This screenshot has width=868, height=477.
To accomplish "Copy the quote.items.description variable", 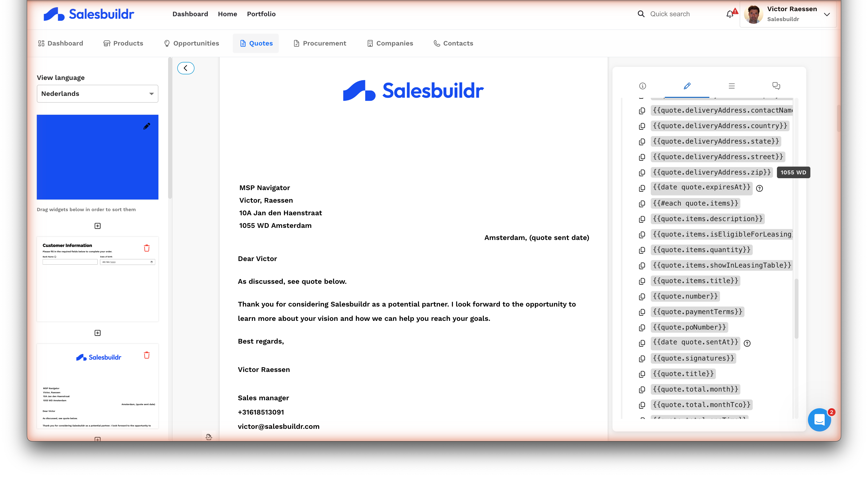I will (x=642, y=219).
